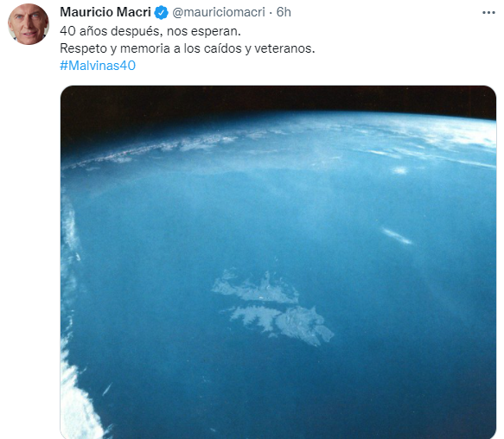Click the lower island in the photo
Image resolution: width=504 pixels, height=439 pixels.
tap(281, 325)
